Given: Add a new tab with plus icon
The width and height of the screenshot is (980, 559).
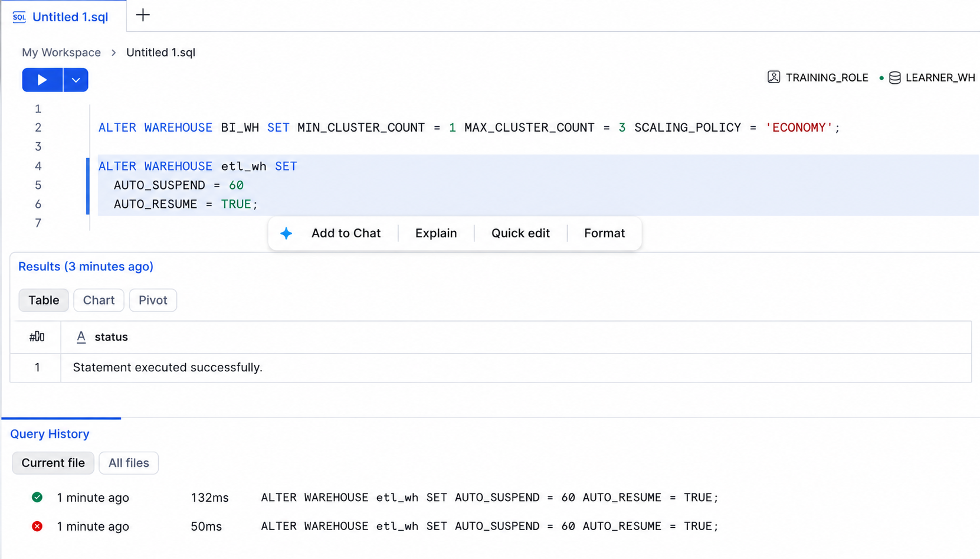Looking at the screenshot, I should tap(143, 15).
